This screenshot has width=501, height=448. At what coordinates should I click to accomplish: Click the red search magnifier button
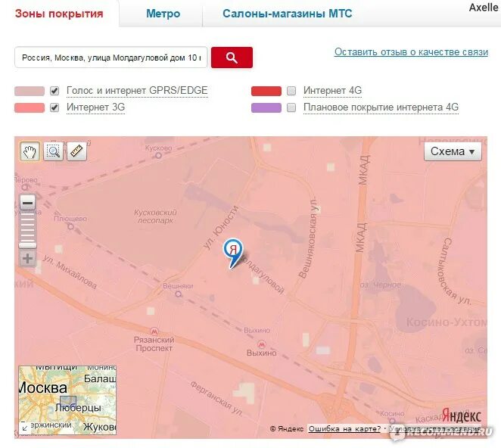pos(232,58)
